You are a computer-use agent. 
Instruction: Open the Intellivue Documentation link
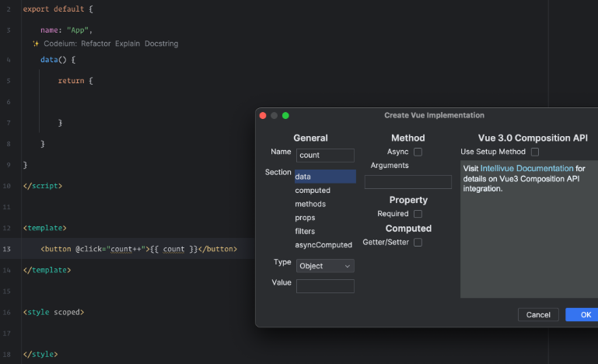[x=526, y=168]
